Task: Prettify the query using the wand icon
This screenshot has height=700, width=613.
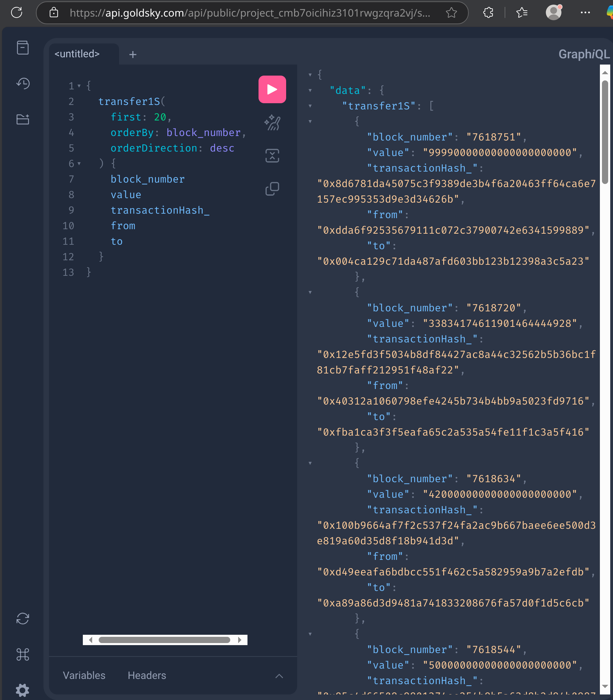Action: pyautogui.click(x=272, y=123)
